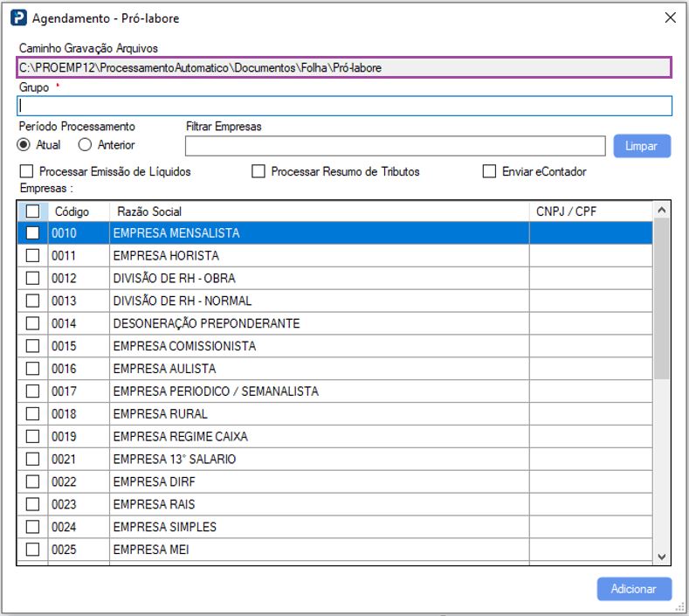Screen dimensions: 689x616
Task: Check the box for EMPRESA MENSALISTA
Action: [32, 233]
